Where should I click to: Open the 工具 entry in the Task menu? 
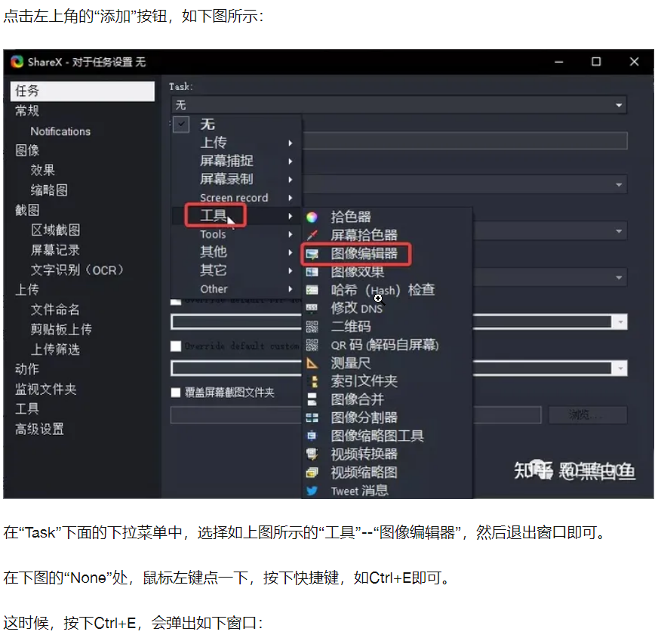(x=236, y=216)
